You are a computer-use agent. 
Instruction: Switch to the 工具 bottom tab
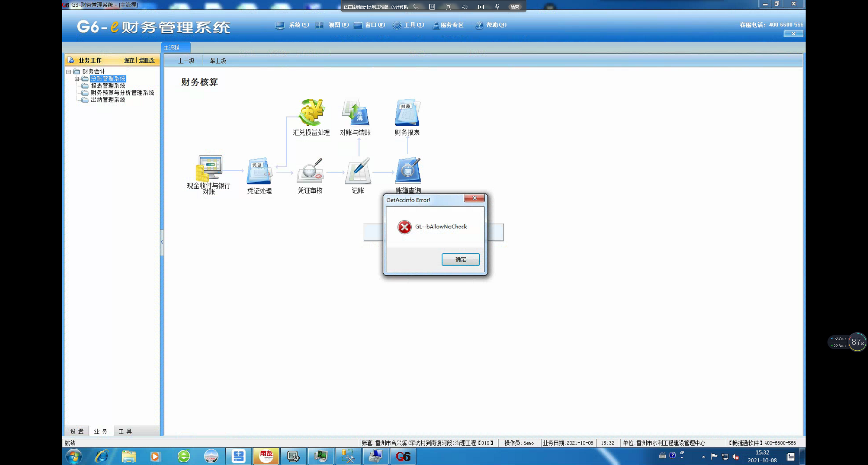pyautogui.click(x=125, y=431)
